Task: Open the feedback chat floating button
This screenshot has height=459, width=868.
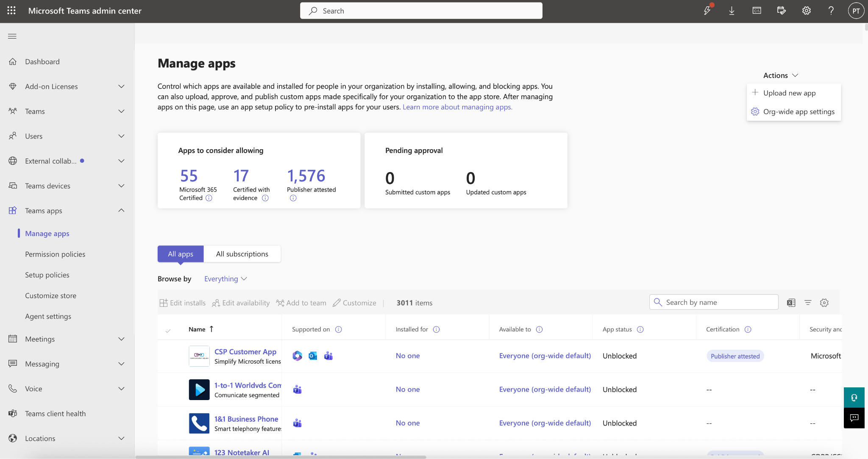Action: (854, 418)
